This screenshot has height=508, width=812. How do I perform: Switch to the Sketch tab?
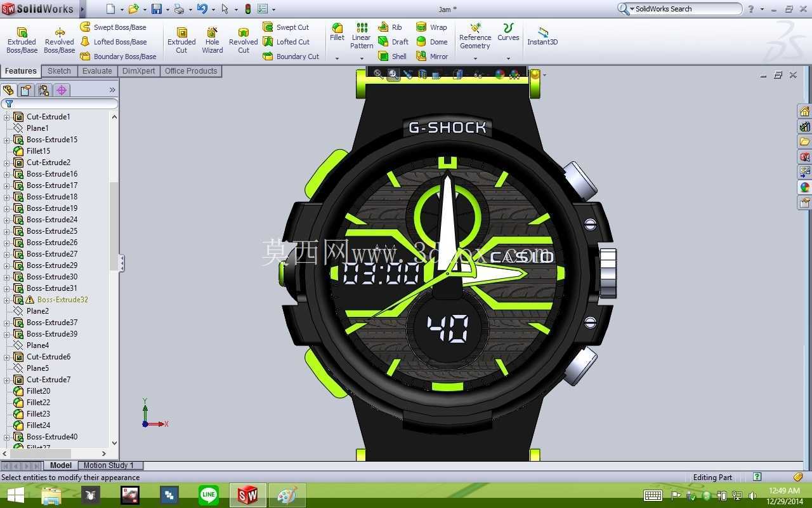click(x=59, y=71)
